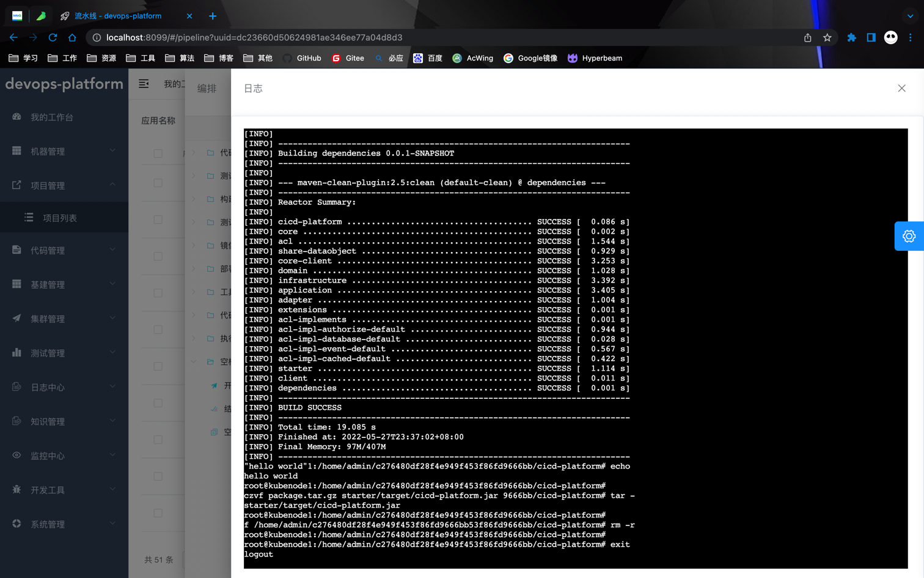Expand the 测试管理 submenu arrow
The width and height of the screenshot is (924, 578).
112,352
